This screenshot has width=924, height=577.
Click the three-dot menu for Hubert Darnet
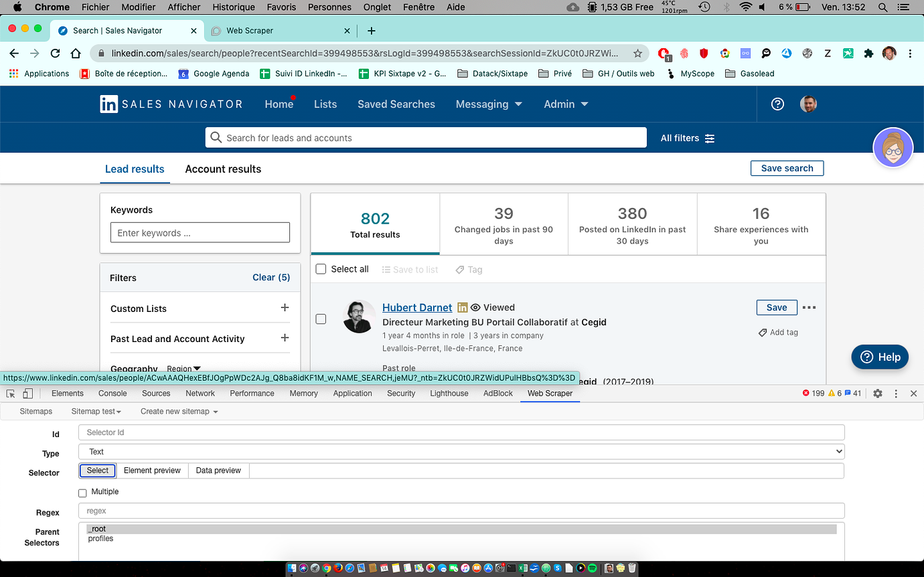(x=809, y=307)
